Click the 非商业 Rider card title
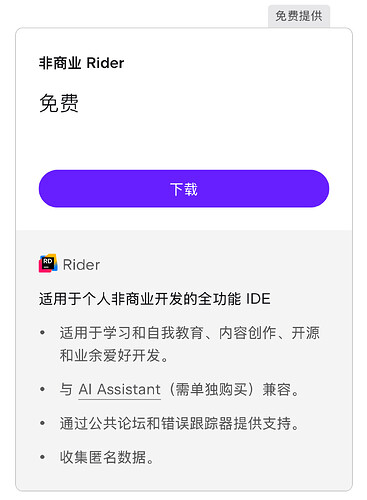This screenshot has height=500, width=367. coord(82,63)
